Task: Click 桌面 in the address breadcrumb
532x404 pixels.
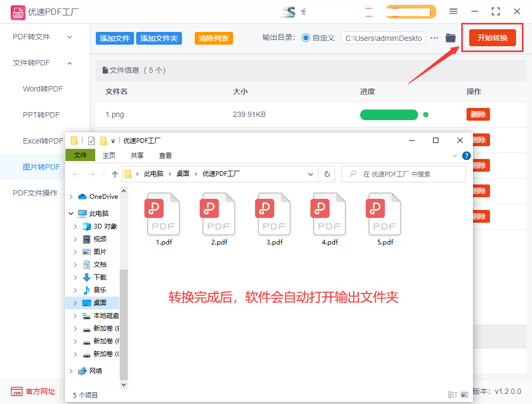Action: click(183, 174)
